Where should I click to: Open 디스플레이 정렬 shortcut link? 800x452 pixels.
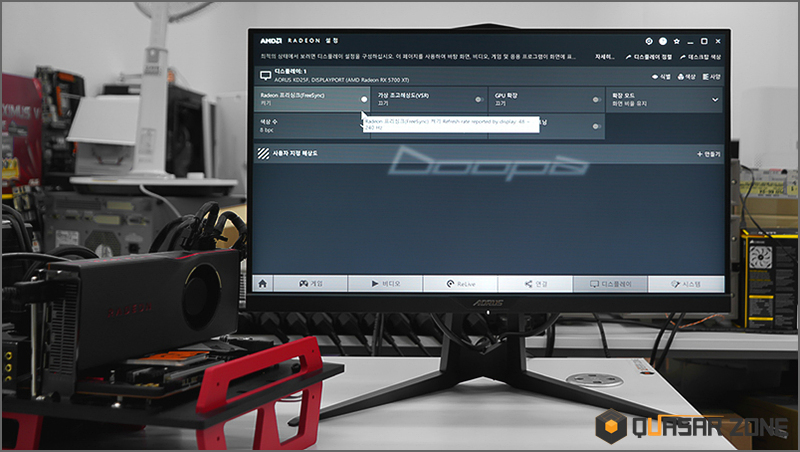(648, 57)
